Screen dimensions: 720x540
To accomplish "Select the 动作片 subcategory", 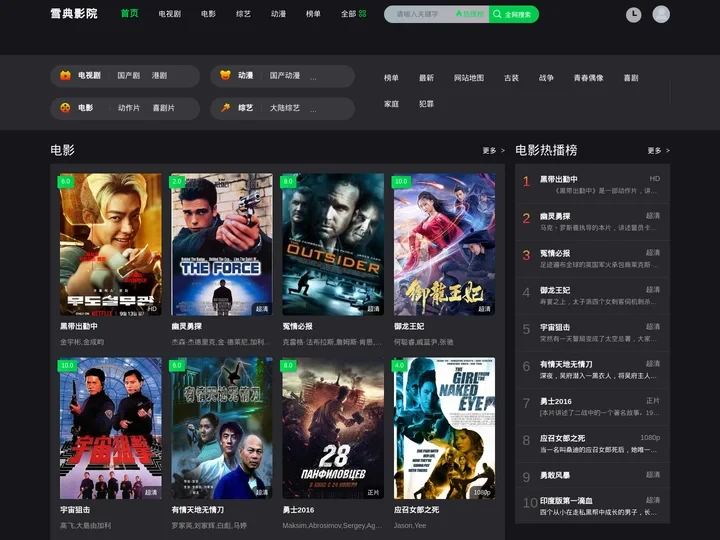I will point(129,108).
